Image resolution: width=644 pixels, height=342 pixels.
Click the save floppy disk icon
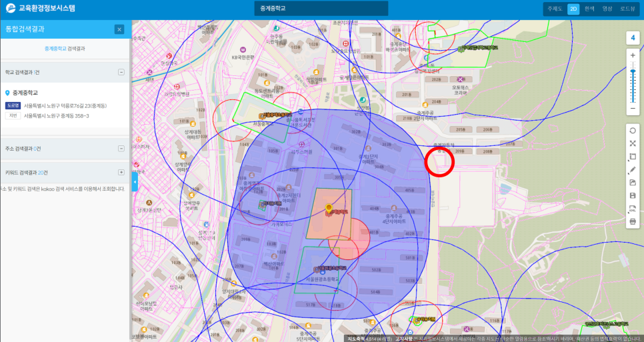point(633,196)
